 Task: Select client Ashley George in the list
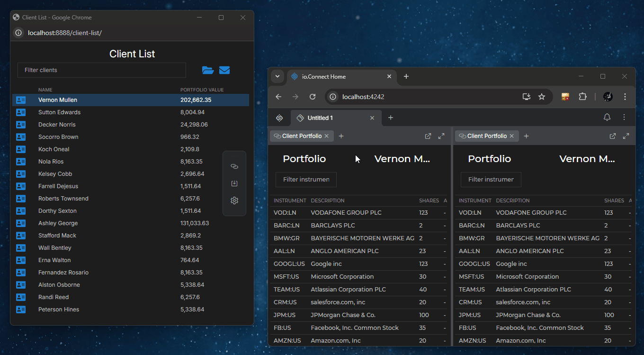click(58, 223)
